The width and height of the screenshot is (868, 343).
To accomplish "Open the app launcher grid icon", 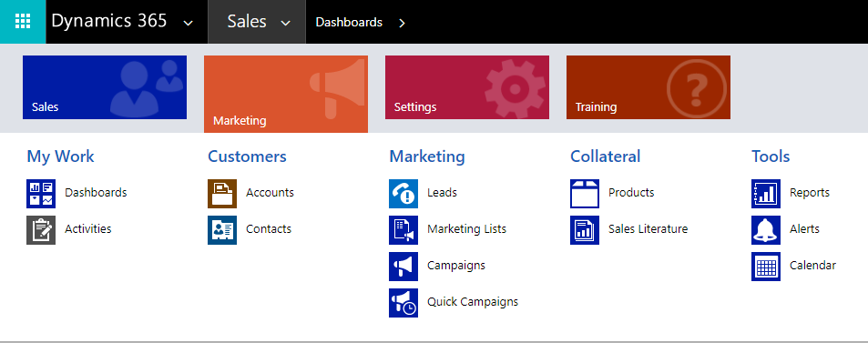I will click(x=23, y=22).
